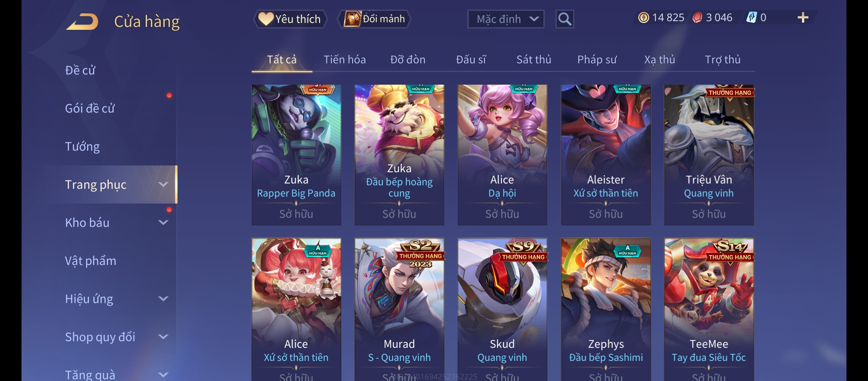
Task: Open Đổi mảnh fragment exchange
Action: point(375,19)
